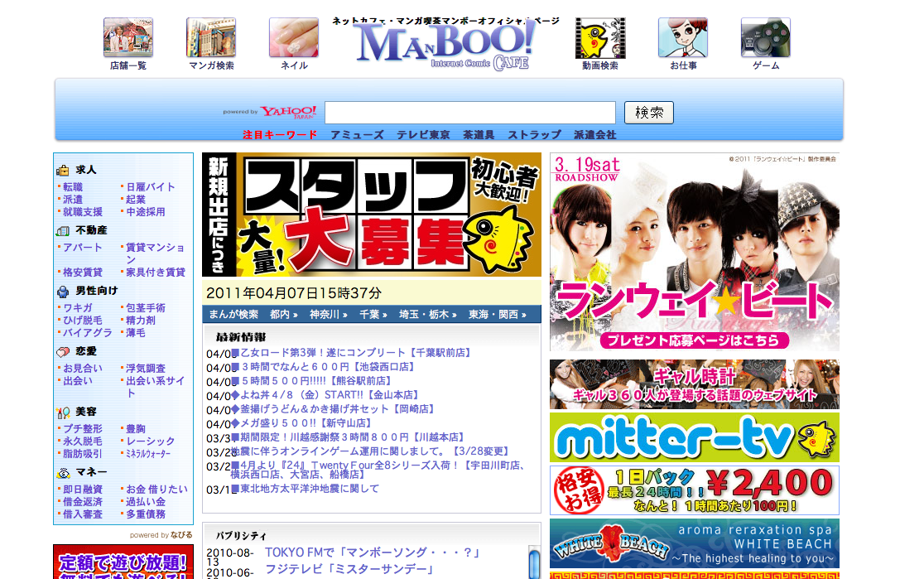Click the スタッフ大募集 recruitment banner
This screenshot has width=924, height=579.
tap(372, 215)
